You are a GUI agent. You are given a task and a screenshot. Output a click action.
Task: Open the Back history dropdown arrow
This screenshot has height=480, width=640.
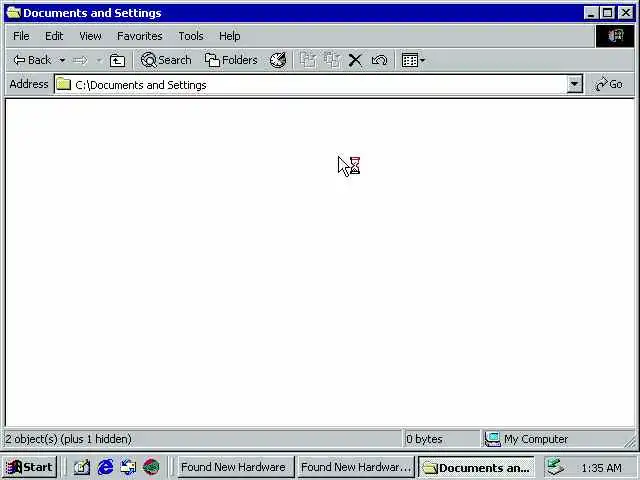(x=62, y=60)
